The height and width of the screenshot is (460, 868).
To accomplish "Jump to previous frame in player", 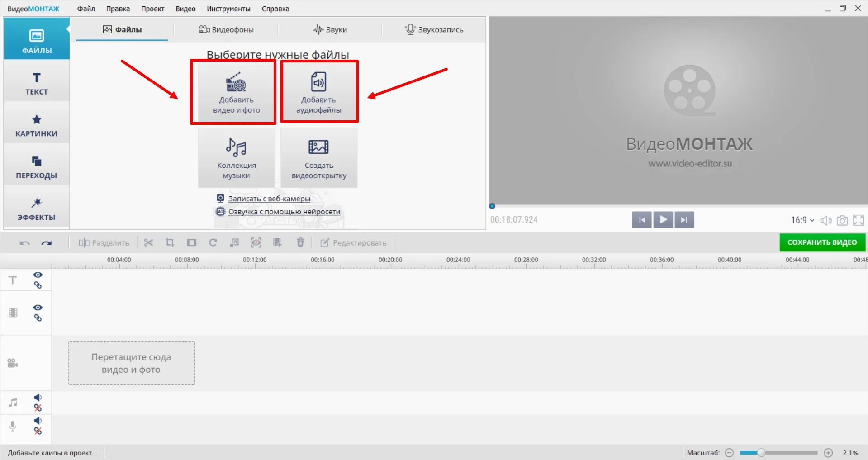I will point(642,220).
